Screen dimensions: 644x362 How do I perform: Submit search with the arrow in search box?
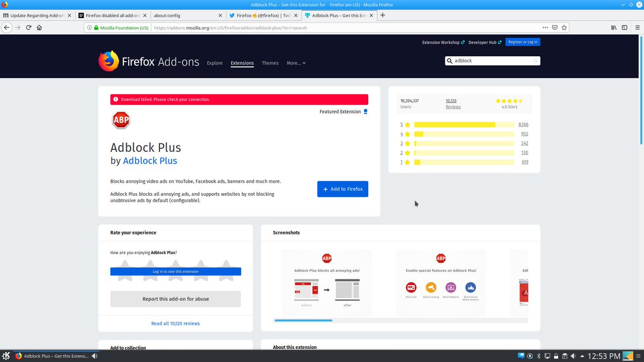click(535, 61)
